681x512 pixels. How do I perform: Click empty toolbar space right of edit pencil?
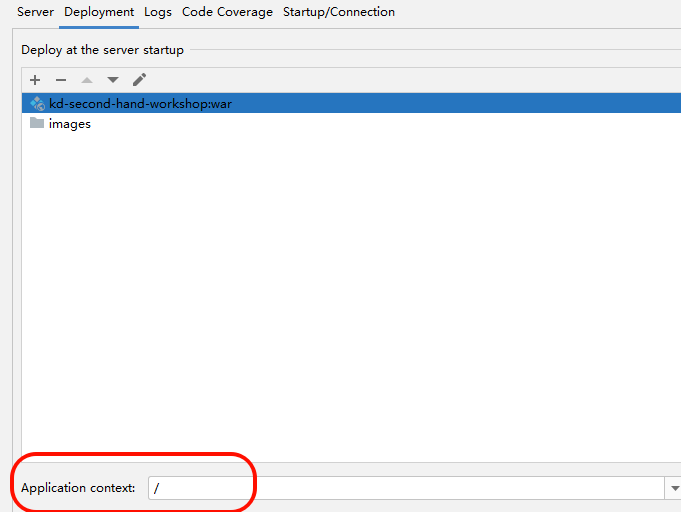pyautogui.click(x=400, y=80)
